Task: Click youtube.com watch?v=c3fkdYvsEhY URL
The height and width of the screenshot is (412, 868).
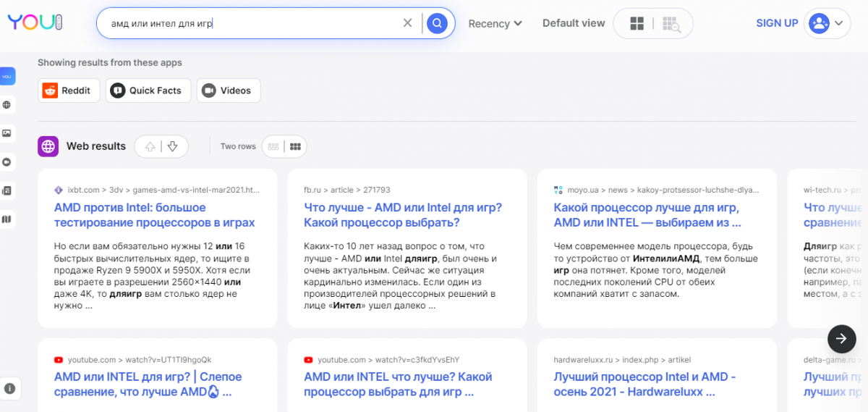Action: (x=388, y=360)
